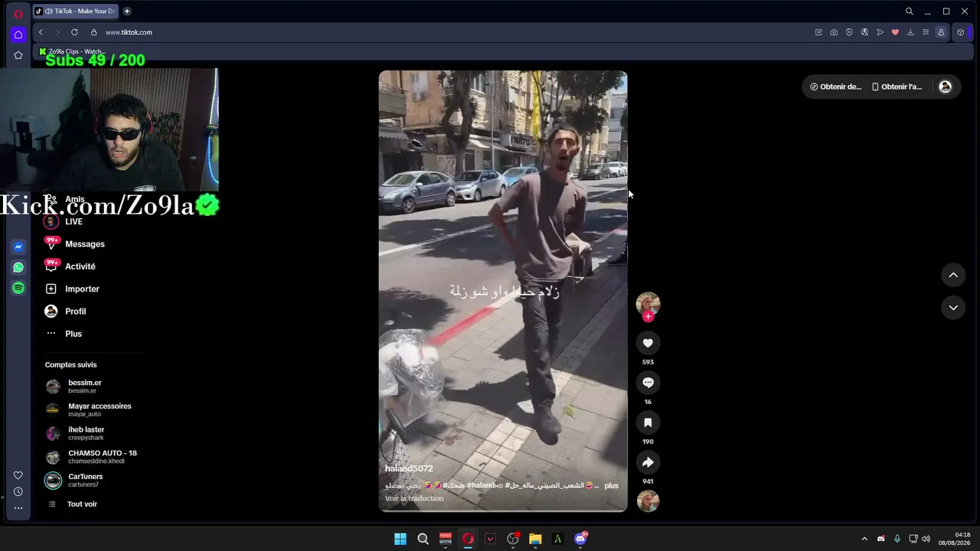Open the Zo9la Clips bookmark
Screen dimensions: 980x551
pos(73,51)
